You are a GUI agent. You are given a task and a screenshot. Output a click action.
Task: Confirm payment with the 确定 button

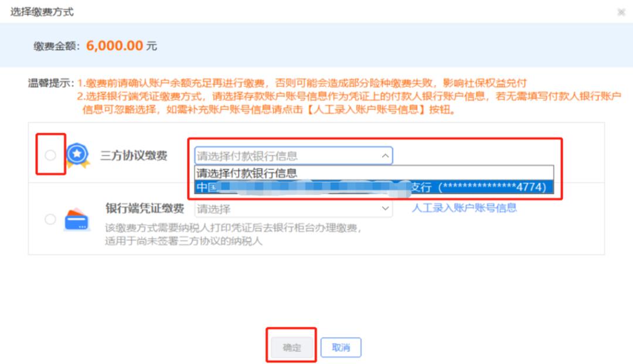coord(291,347)
